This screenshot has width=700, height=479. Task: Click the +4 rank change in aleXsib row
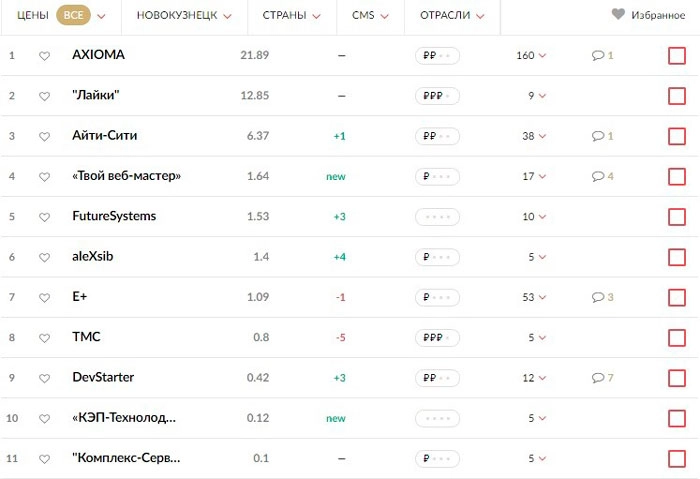coord(340,257)
